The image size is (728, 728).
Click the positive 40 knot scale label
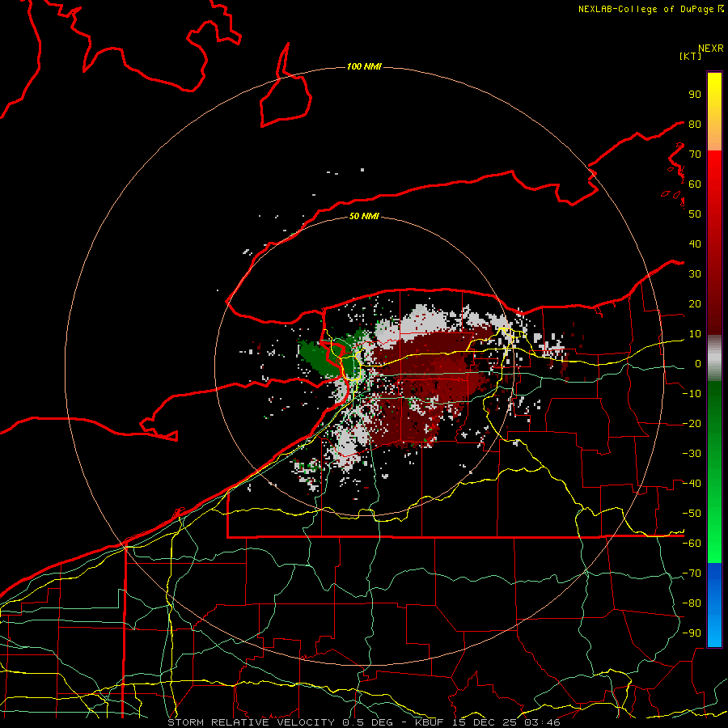695,244
